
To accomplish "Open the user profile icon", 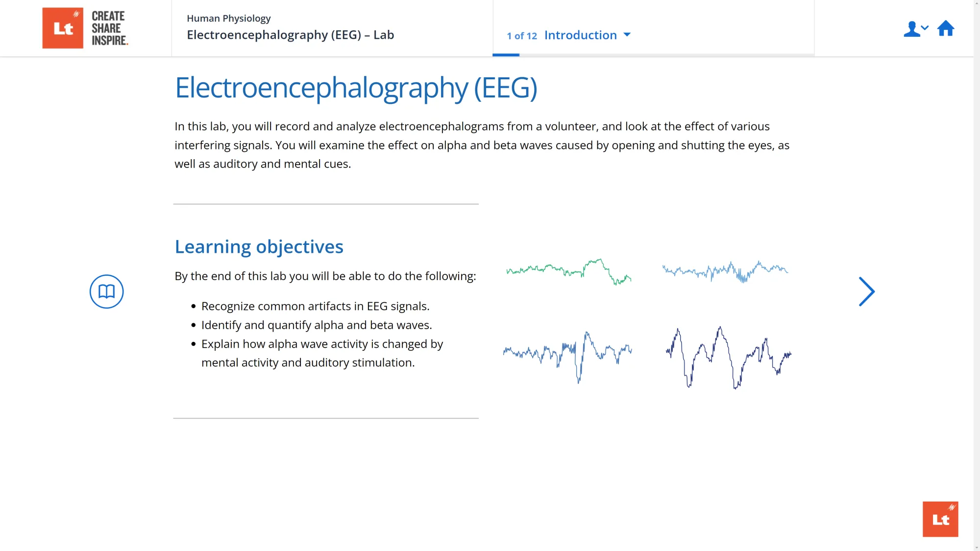I will click(911, 29).
